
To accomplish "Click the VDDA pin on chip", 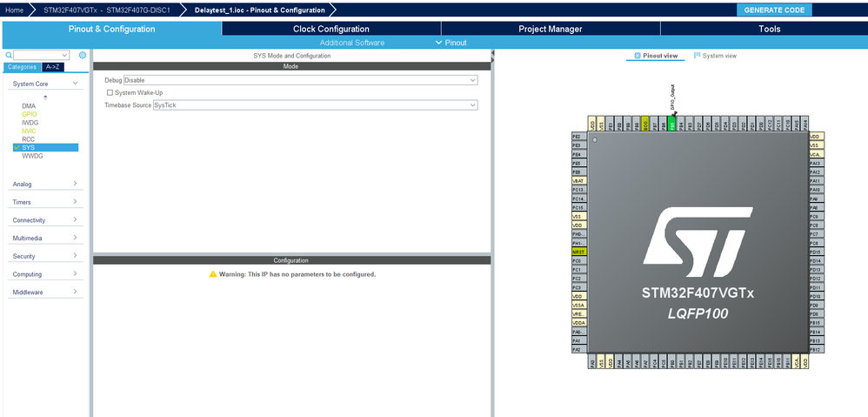I will coord(579,322).
